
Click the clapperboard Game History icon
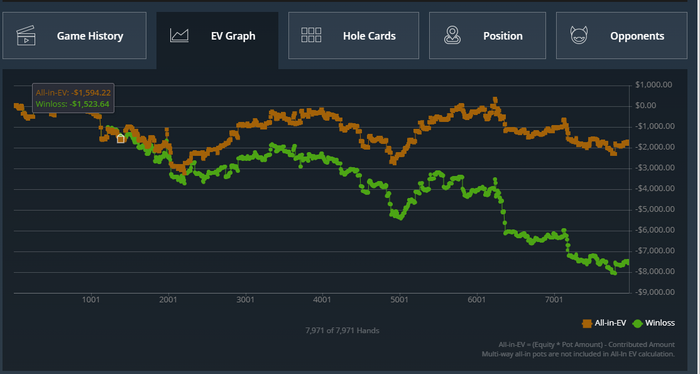(26, 36)
